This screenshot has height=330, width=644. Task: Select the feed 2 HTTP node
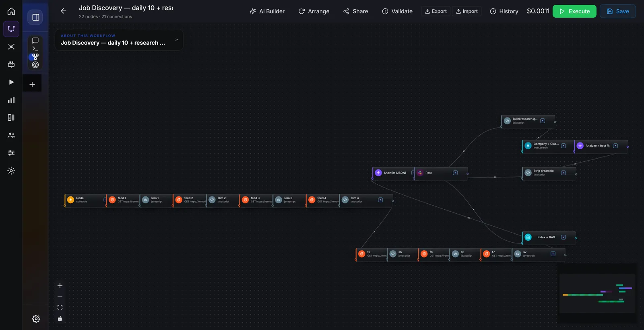click(190, 200)
